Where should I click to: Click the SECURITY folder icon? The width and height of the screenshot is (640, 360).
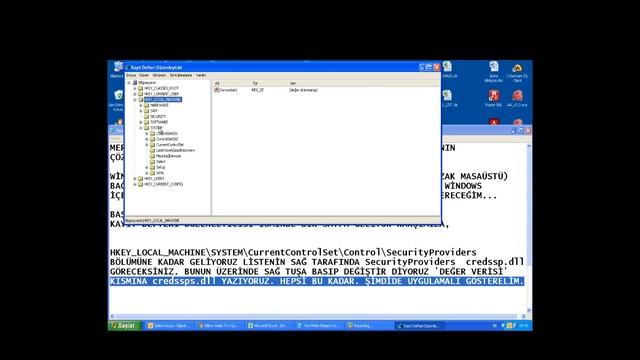(147, 117)
